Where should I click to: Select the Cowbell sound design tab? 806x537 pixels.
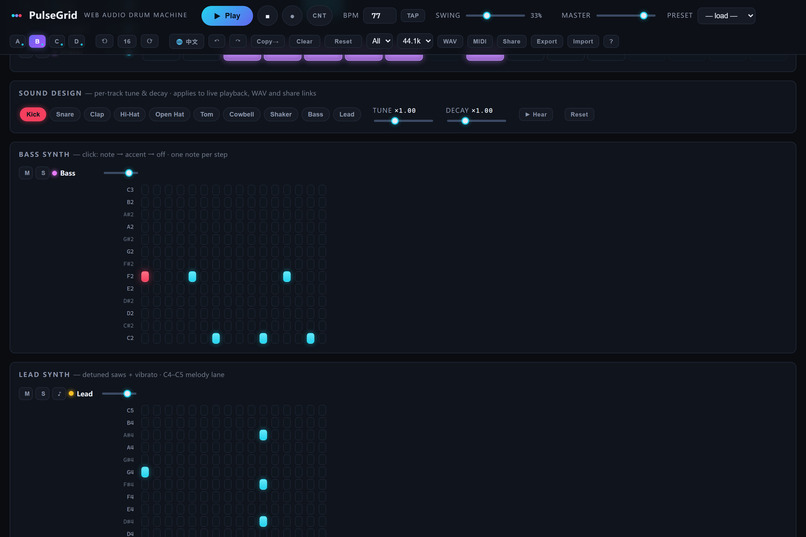point(242,115)
